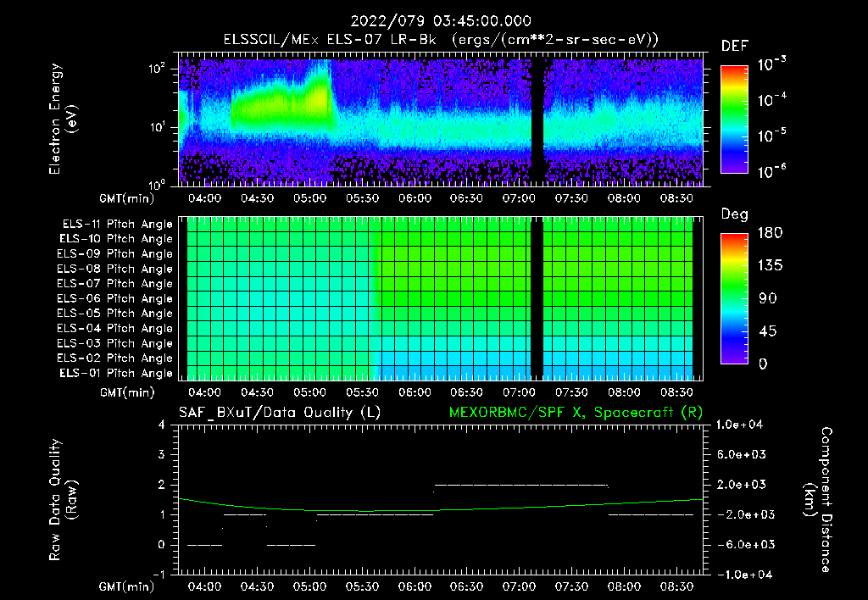Click the data quality line segment at level 2
This screenshot has height=600, width=868.
[x=520, y=485]
